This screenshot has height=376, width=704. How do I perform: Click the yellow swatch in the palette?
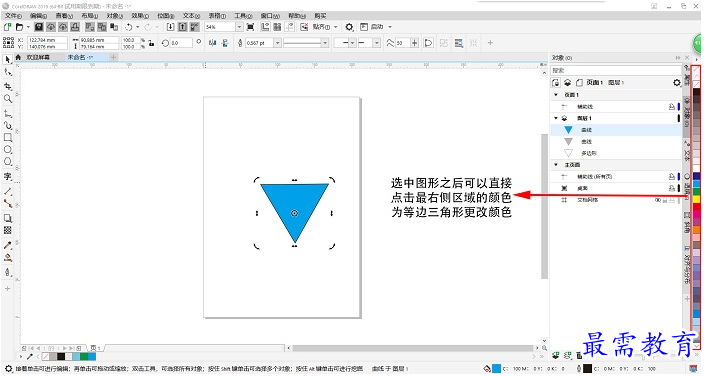(x=696, y=198)
